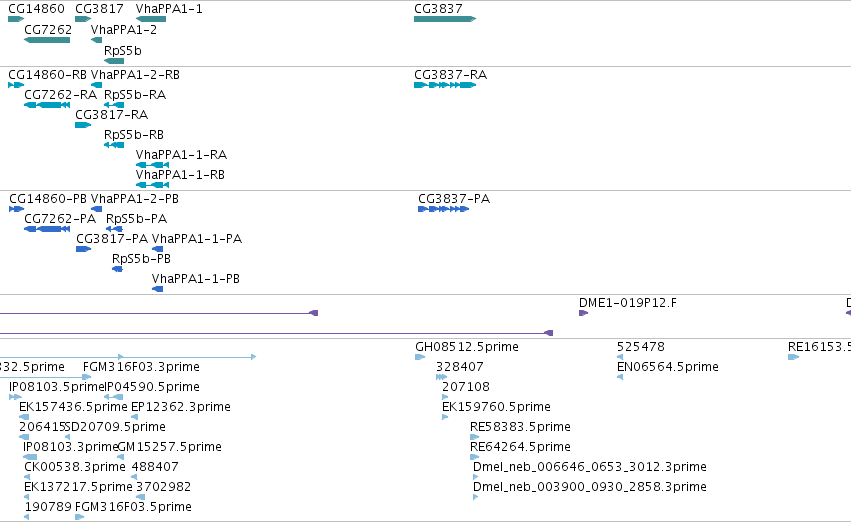Viewport: 851px width, 522px height.
Task: Select the CG7262-PA protein glyph
Action: pos(47,229)
